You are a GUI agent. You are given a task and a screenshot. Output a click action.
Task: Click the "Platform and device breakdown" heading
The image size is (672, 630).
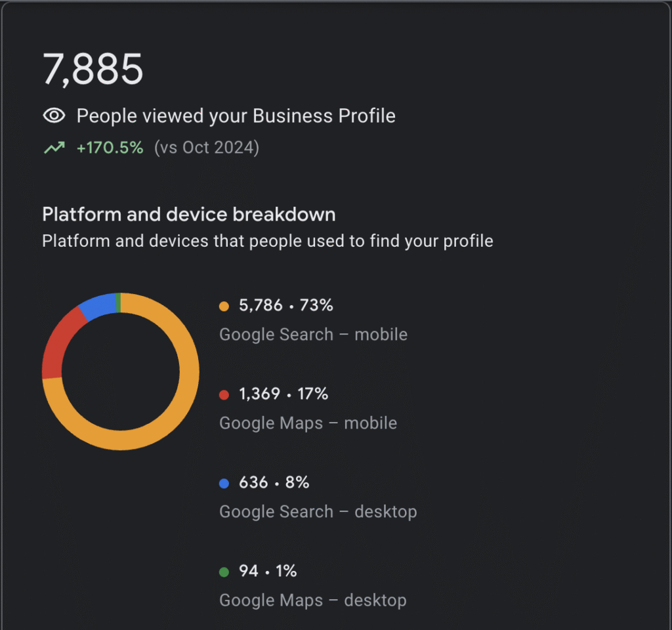(188, 214)
